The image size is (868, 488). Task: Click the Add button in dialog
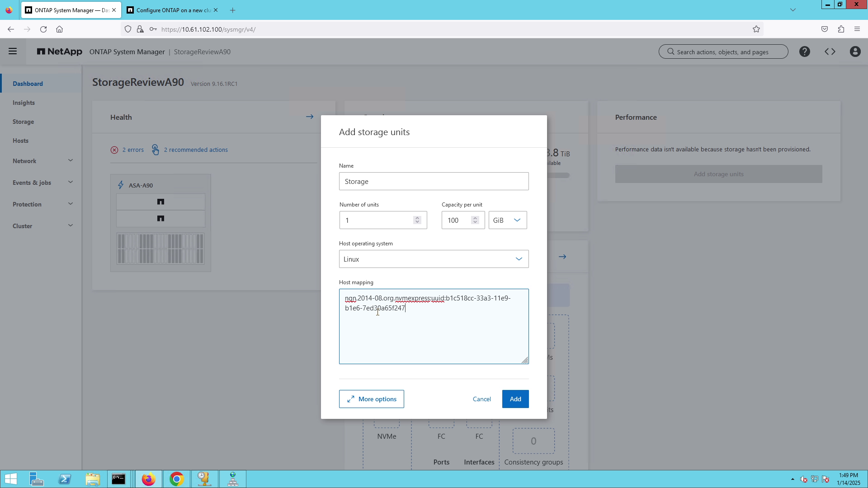(515, 399)
